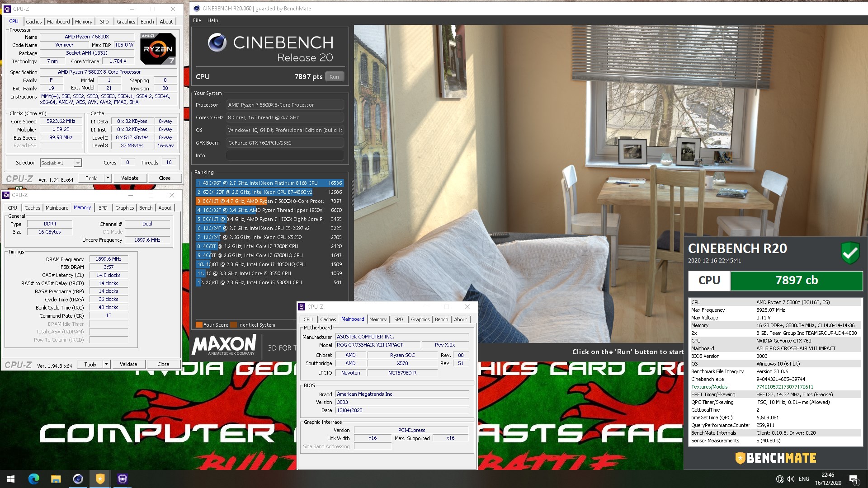
Task: Switch to Cinebench via its taskbar icon
Action: 78,479
